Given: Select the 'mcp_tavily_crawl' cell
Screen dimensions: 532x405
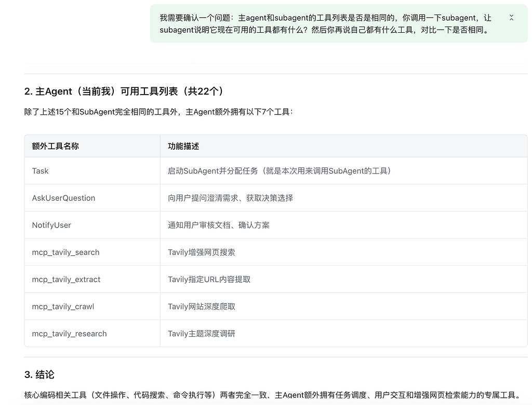Looking at the screenshot, I should pos(92,307).
